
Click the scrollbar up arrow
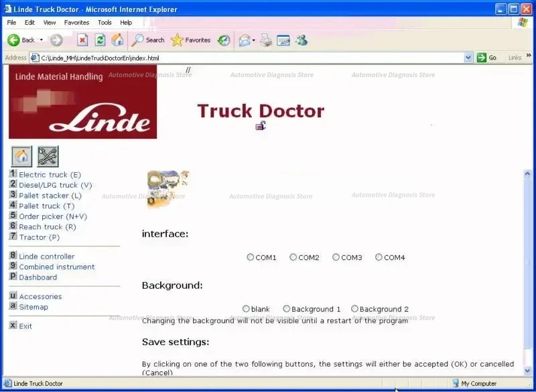click(527, 174)
